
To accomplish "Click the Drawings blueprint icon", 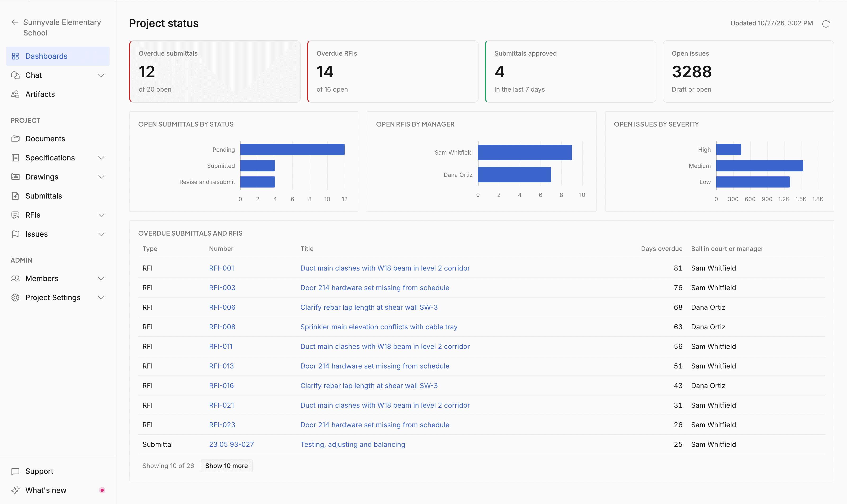I will pyautogui.click(x=15, y=177).
